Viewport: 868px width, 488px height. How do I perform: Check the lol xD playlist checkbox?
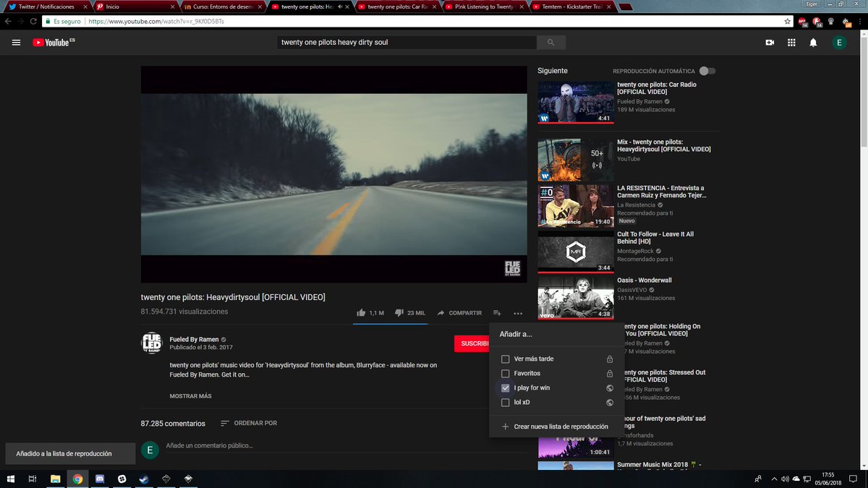pos(506,402)
